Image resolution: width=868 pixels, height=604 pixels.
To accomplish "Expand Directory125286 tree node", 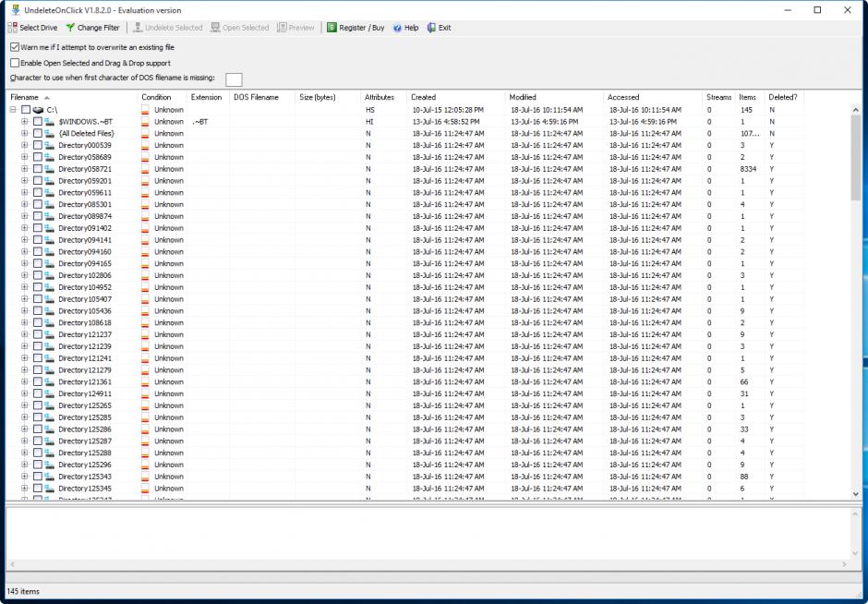I will 25,429.
